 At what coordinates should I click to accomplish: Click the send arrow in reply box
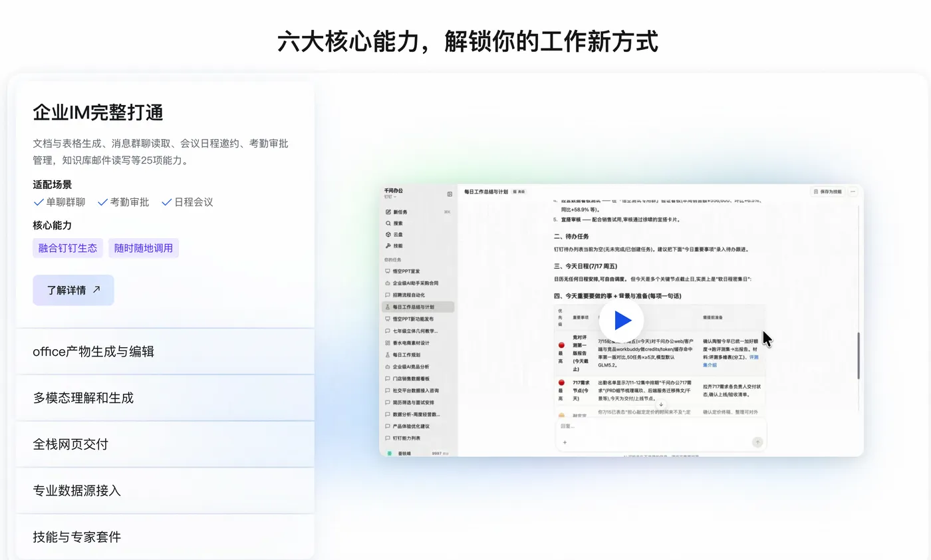pos(757,442)
